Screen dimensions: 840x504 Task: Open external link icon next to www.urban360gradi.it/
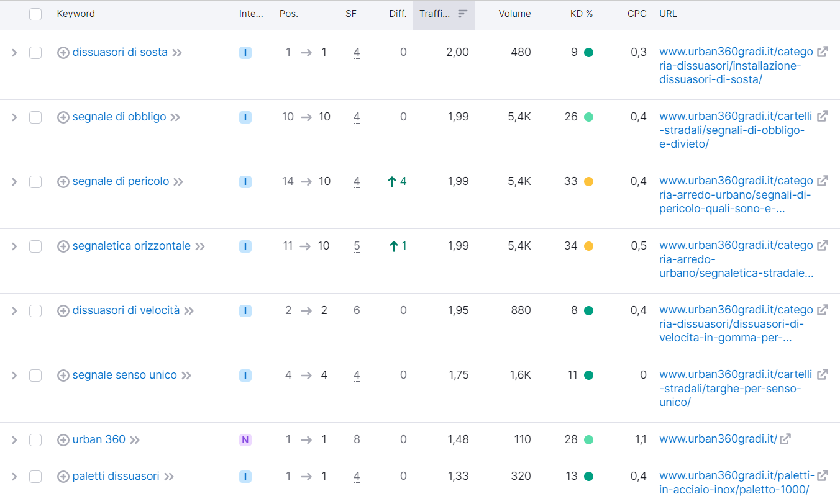click(785, 439)
